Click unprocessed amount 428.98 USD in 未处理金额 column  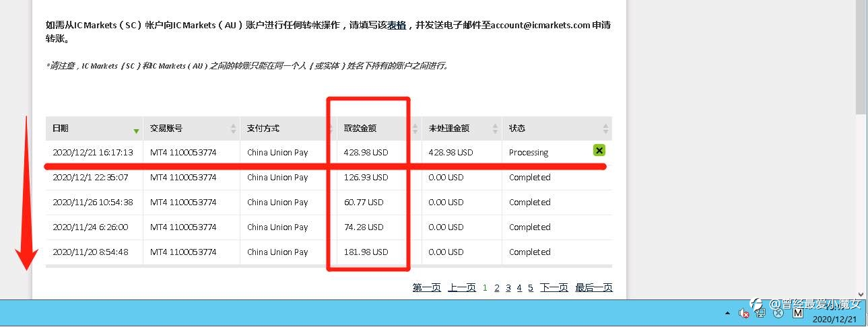[x=450, y=153]
